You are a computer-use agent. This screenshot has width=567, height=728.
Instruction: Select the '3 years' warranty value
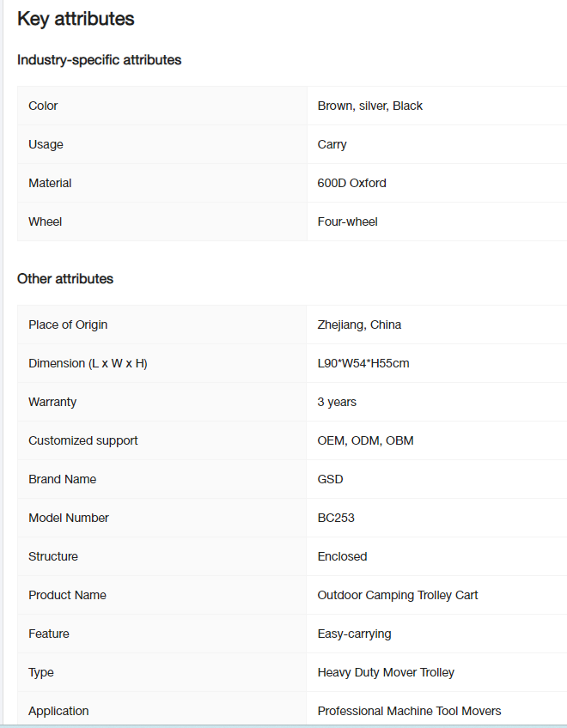[337, 402]
